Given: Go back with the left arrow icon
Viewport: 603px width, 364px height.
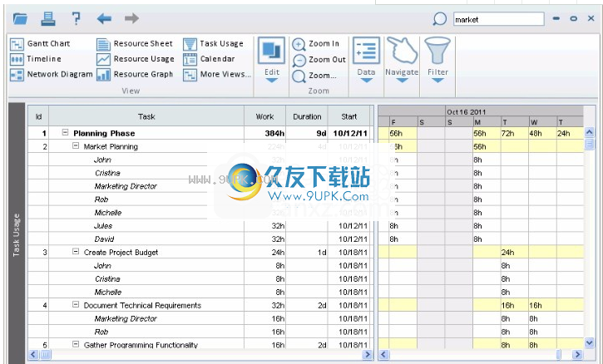Looking at the screenshot, I should (x=104, y=18).
